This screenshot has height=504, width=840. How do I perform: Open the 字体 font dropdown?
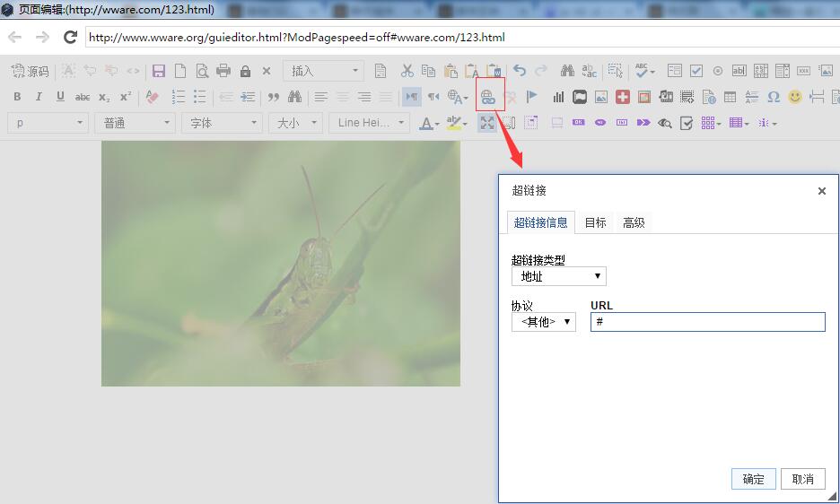click(x=222, y=123)
